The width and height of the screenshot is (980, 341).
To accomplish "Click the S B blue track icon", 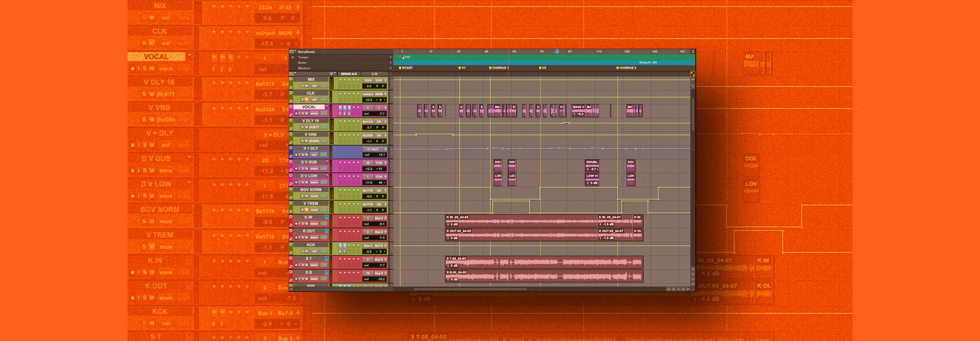I will point(327,272).
